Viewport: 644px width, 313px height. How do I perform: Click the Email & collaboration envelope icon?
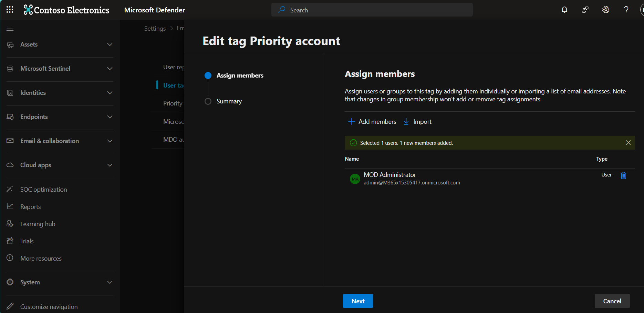10,141
